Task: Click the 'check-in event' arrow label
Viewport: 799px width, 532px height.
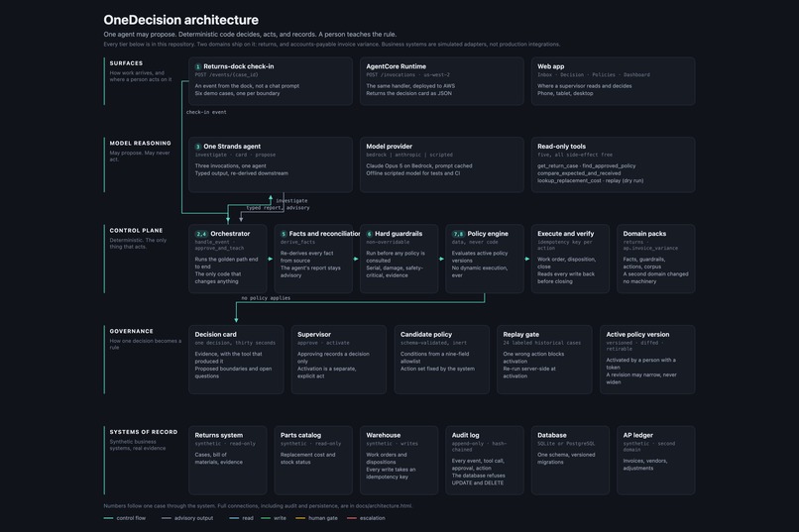Action: click(x=206, y=112)
